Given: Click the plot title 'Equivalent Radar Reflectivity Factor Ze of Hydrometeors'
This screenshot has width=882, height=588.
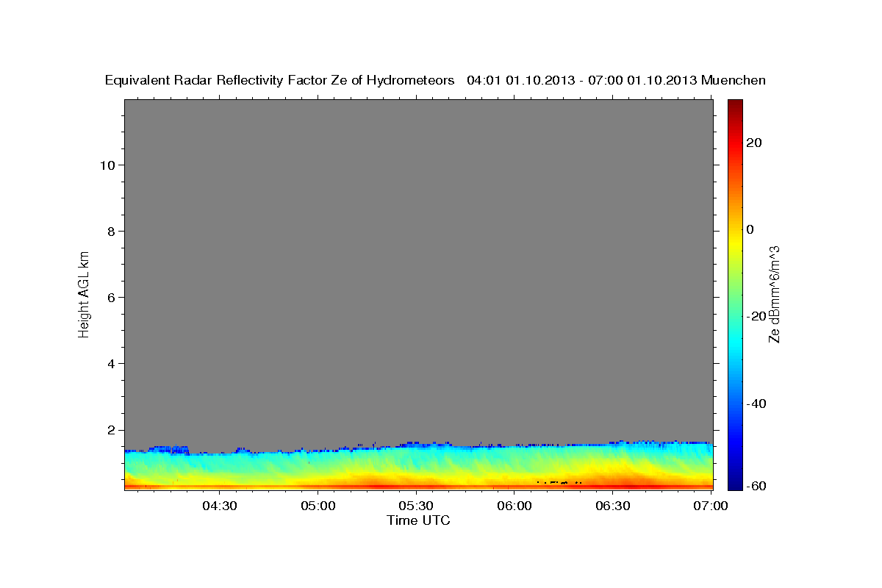Looking at the screenshot, I should click(x=279, y=81).
